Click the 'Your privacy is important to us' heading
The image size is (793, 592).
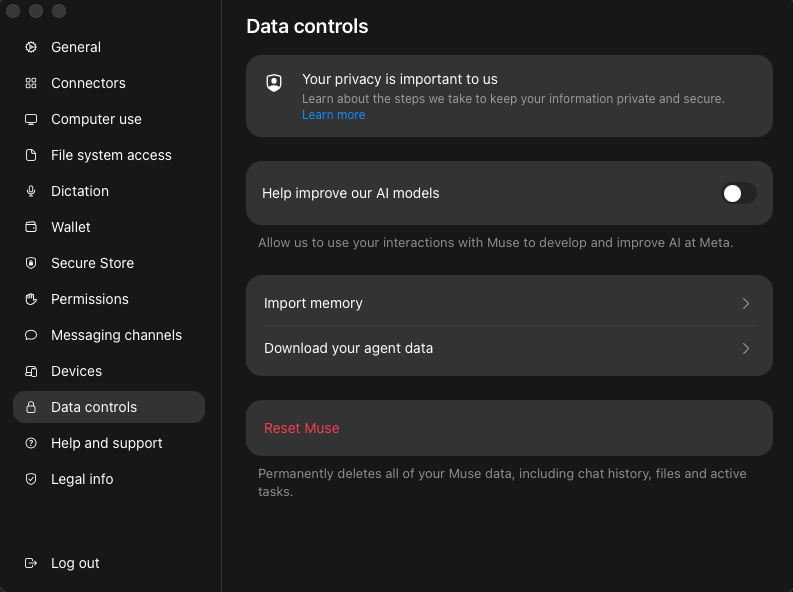click(400, 79)
